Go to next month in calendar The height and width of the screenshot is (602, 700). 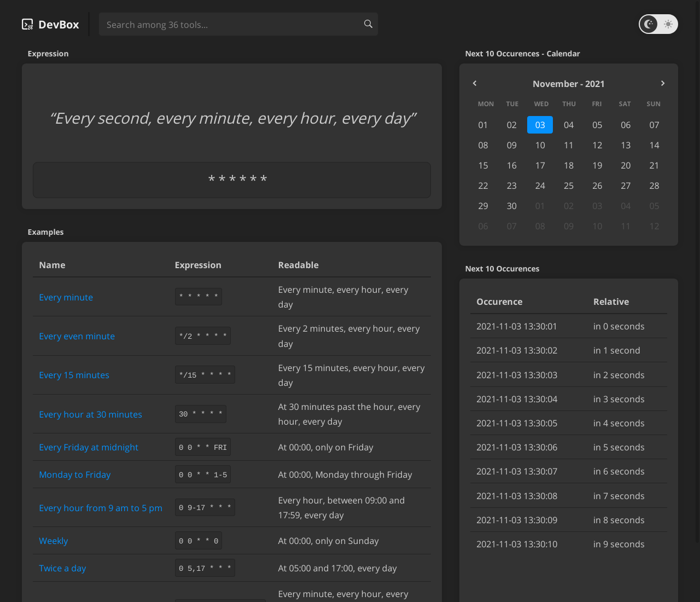coord(662,83)
